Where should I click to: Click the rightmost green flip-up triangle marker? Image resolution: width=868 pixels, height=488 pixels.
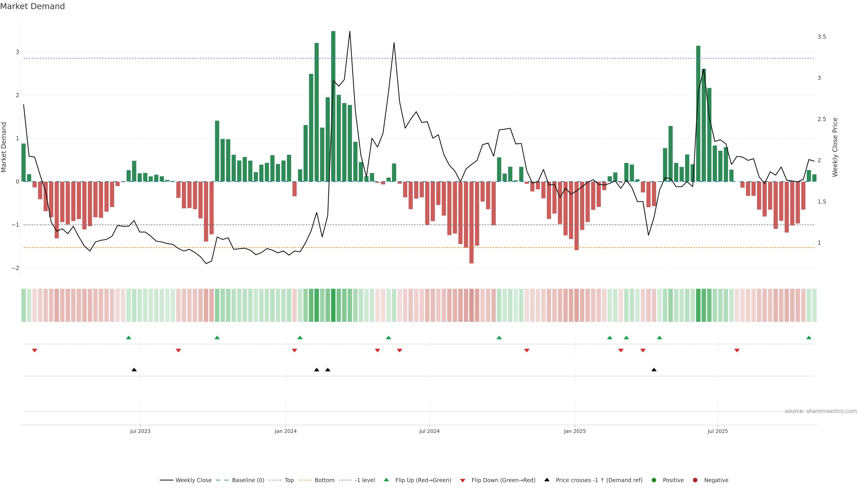pyautogui.click(x=809, y=338)
